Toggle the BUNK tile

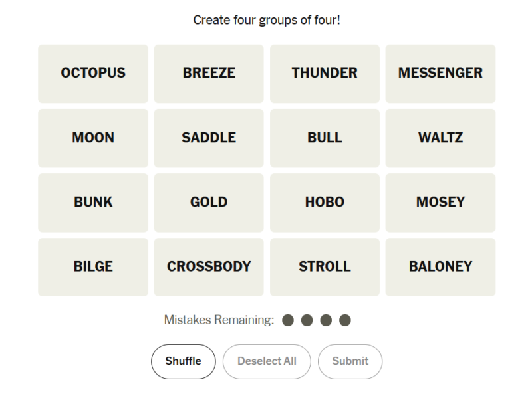pos(93,203)
